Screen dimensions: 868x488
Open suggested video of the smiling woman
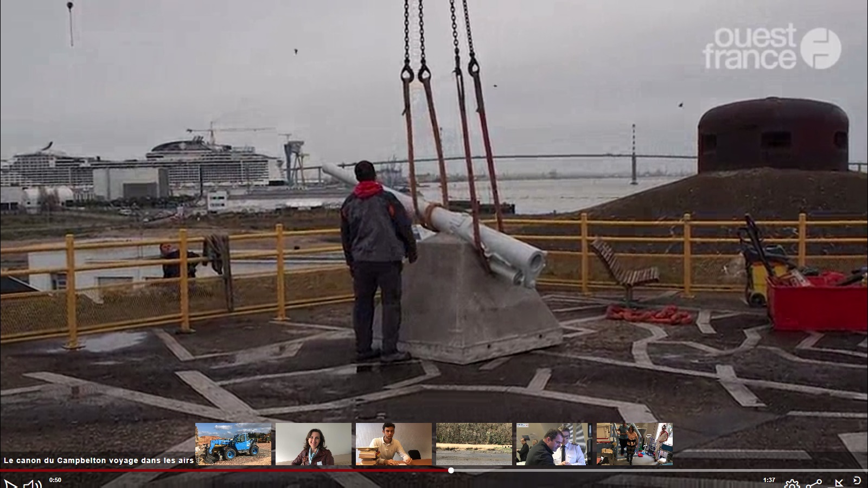click(x=314, y=444)
